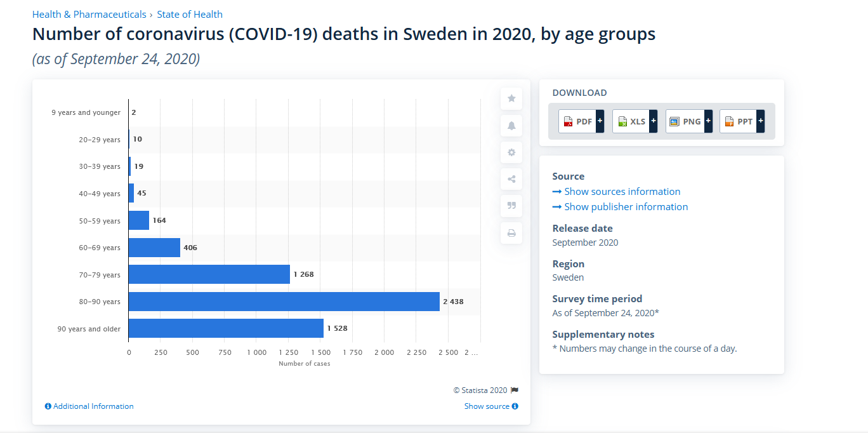Click the 50–59 years bar
This screenshot has height=433, width=868.
(139, 220)
